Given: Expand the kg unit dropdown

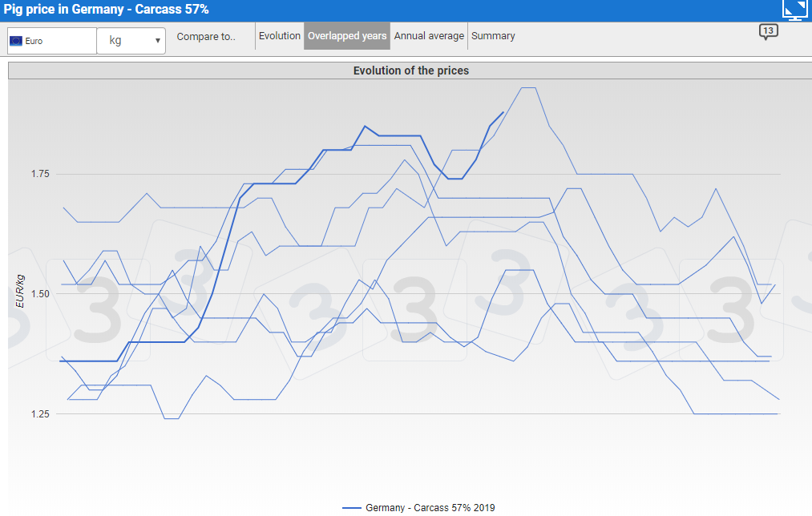Looking at the screenshot, I should (131, 41).
